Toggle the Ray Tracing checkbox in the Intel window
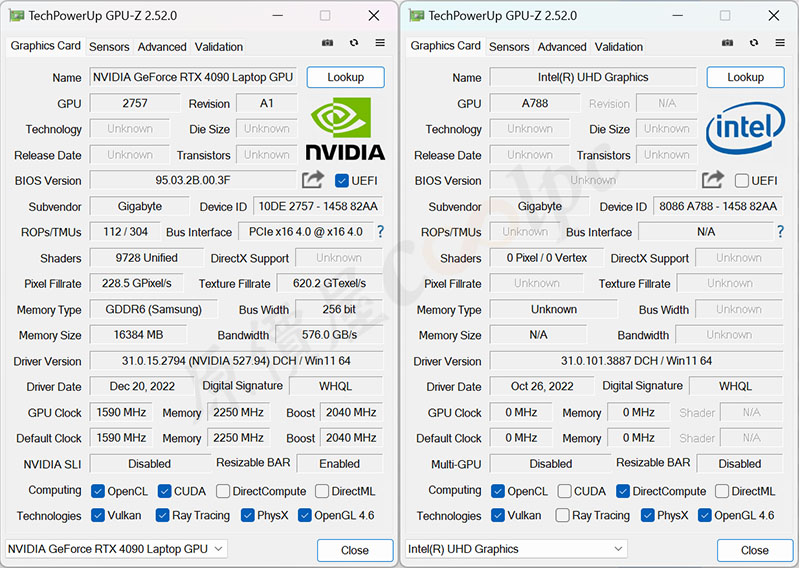 click(x=562, y=515)
